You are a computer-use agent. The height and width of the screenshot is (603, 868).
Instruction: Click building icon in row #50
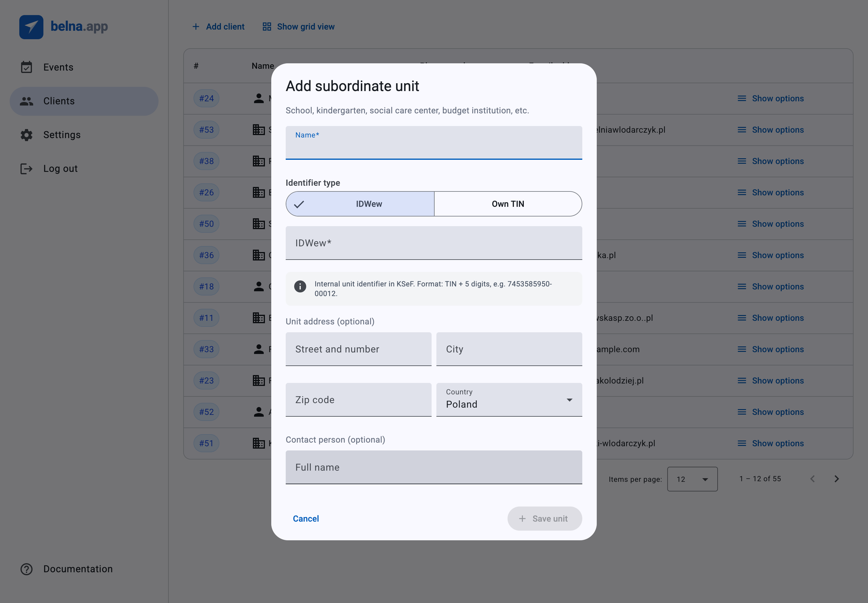tap(258, 224)
